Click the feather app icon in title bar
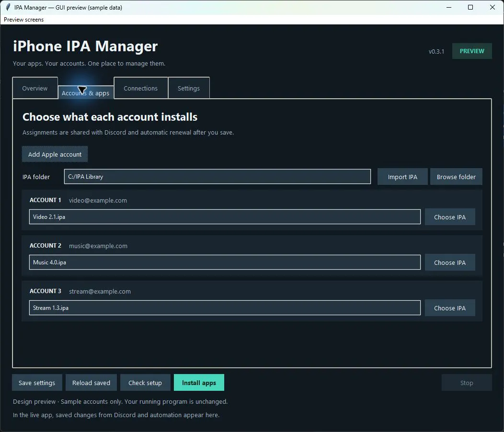504x432 pixels. [x=8, y=7]
